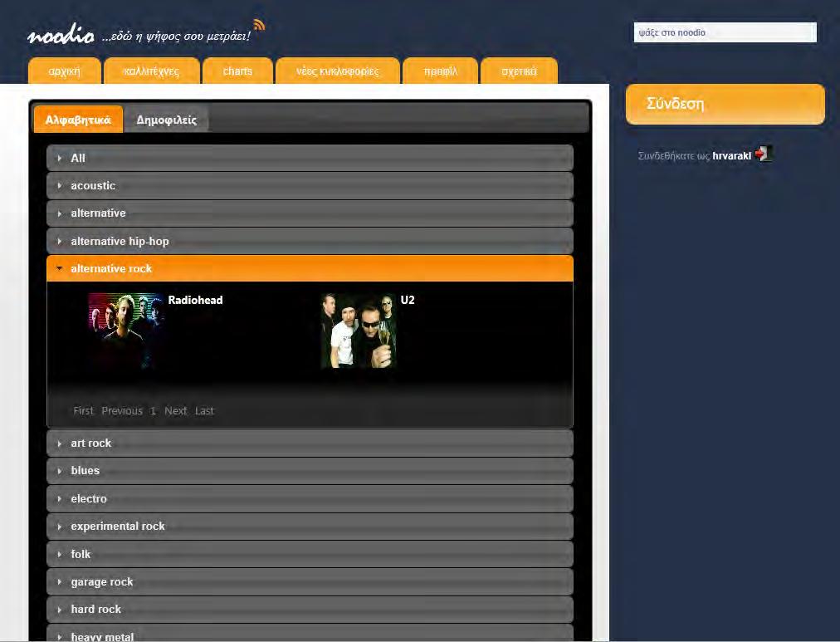
Task: Expand the alternative hip-hop section
Action: [x=310, y=241]
